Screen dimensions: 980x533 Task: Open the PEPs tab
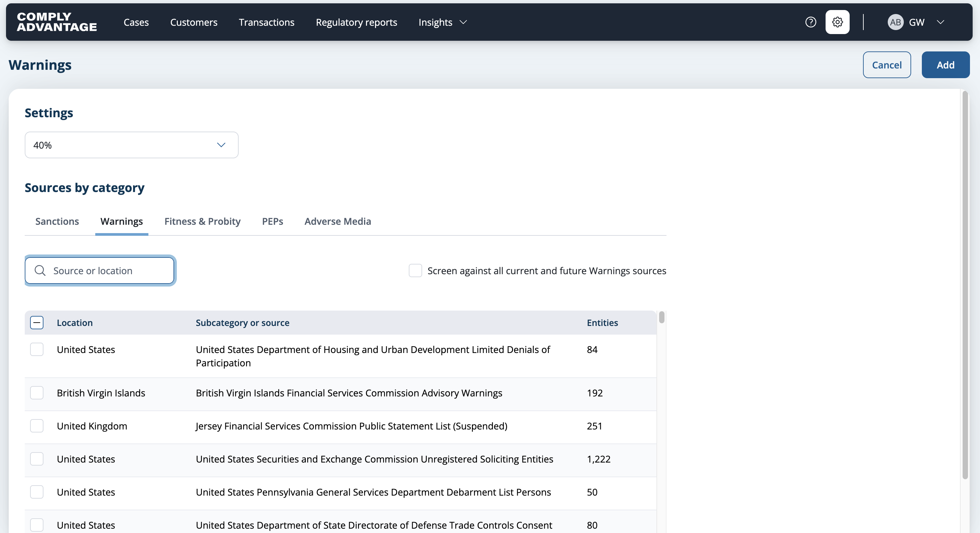coord(272,221)
